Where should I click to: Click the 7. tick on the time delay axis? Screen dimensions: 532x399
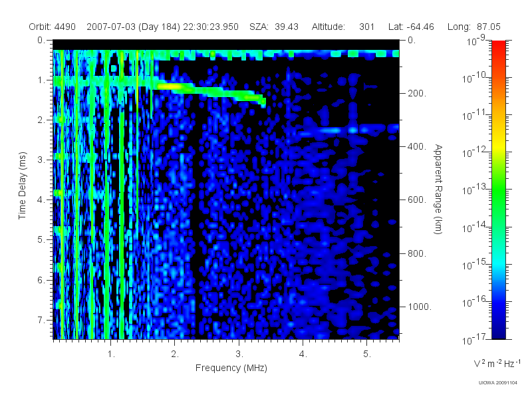pos(41,320)
